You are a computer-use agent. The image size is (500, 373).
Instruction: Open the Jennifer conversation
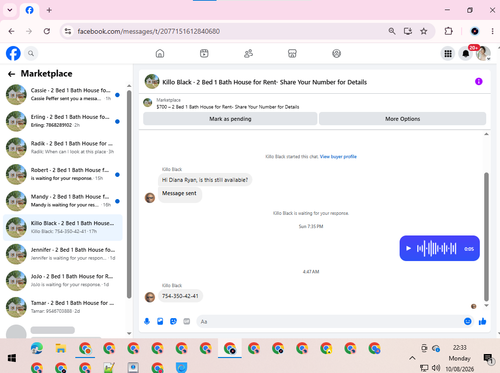[x=63, y=254]
